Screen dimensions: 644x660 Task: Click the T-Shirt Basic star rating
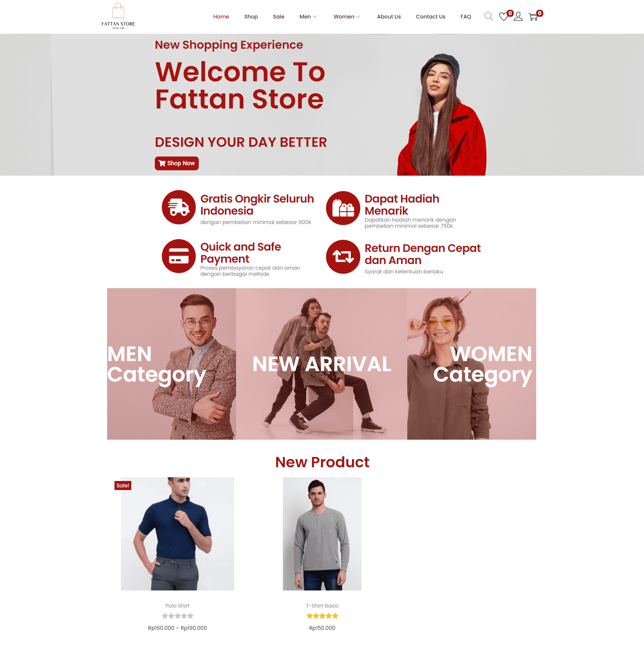pos(322,616)
